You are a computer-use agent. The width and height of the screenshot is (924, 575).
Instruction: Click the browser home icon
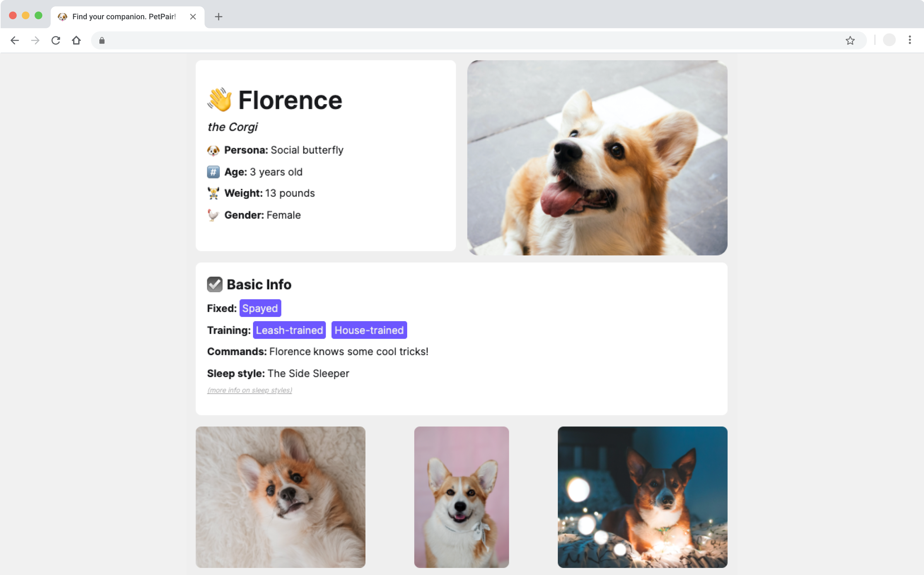[x=76, y=40]
